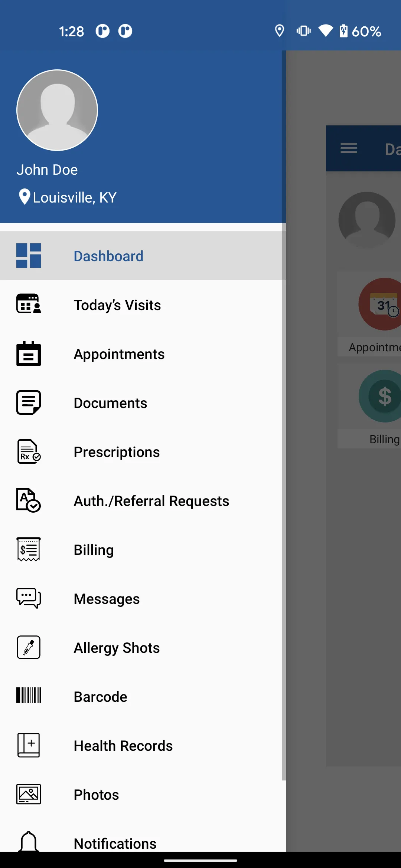This screenshot has width=401, height=868.
Task: Tap the Billing receipt icon in drawer
Action: click(x=29, y=549)
